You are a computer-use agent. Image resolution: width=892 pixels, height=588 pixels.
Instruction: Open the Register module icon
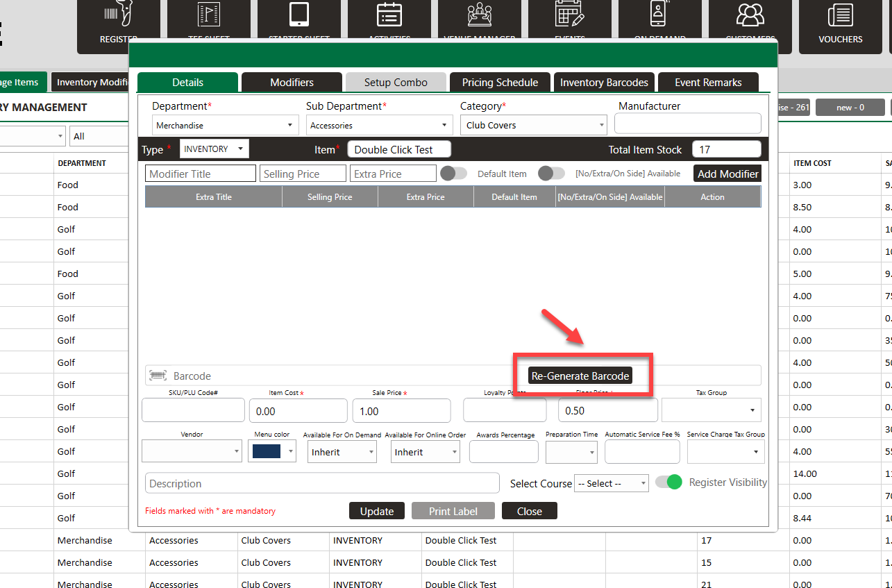point(118,15)
